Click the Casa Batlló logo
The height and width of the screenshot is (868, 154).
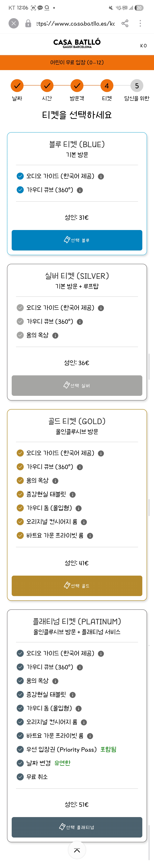[77, 43]
